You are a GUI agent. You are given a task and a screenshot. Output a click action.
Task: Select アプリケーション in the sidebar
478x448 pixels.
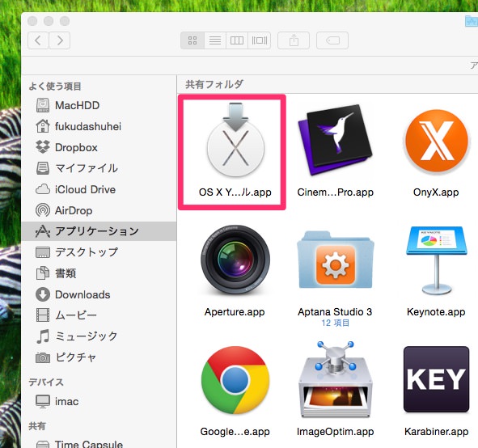click(x=99, y=231)
